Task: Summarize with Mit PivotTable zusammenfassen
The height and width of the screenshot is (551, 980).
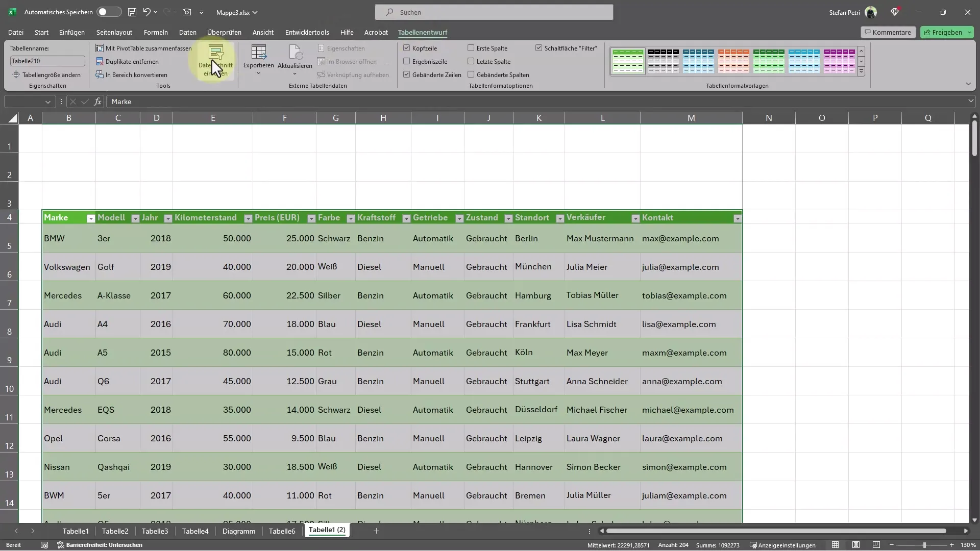Action: (x=143, y=48)
